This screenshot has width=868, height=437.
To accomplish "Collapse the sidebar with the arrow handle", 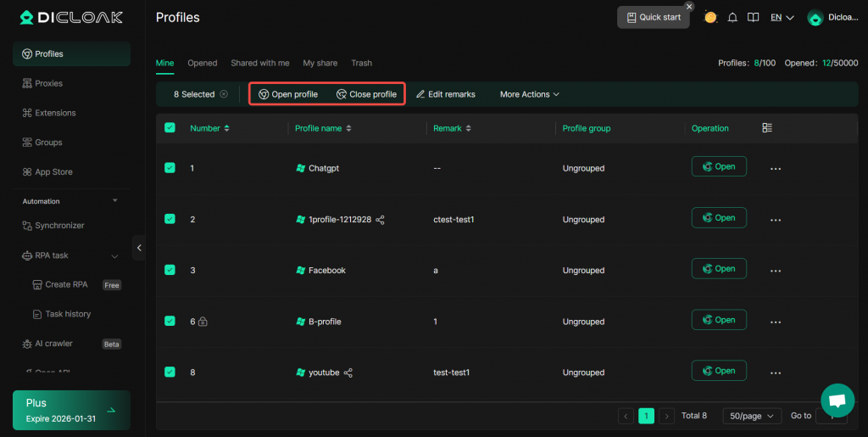I will click(139, 247).
